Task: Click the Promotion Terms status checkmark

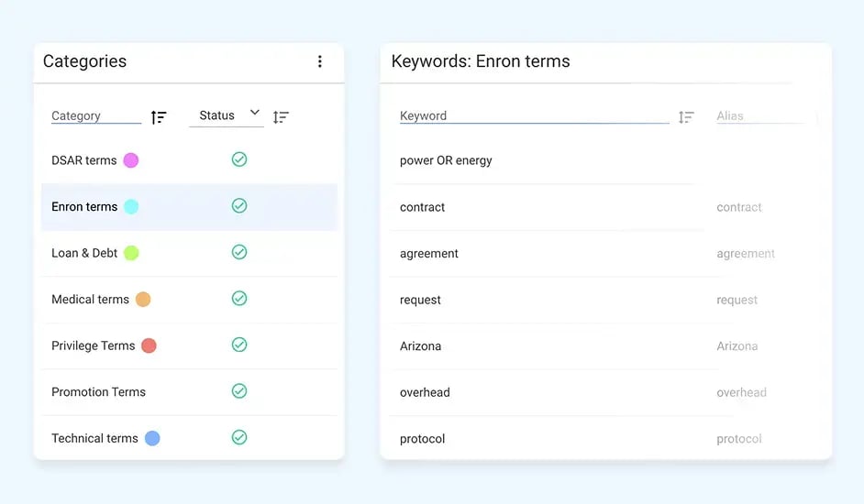Action: [239, 391]
